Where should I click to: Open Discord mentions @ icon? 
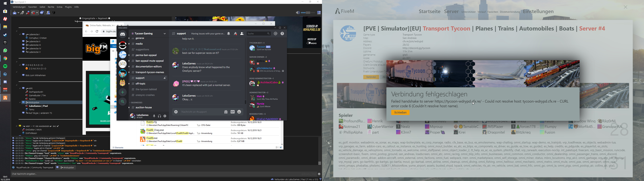click(x=276, y=34)
